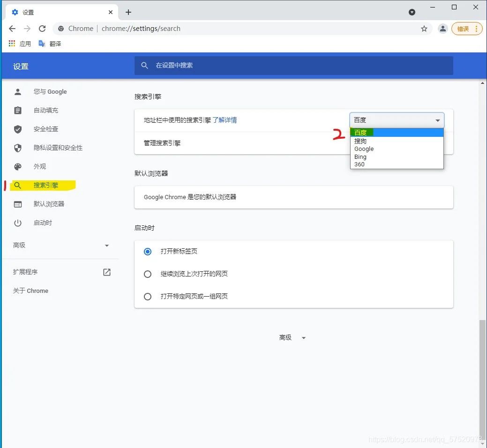Minimize the Chrome window
Image resolution: width=487 pixels, height=448 pixels.
(432, 7)
